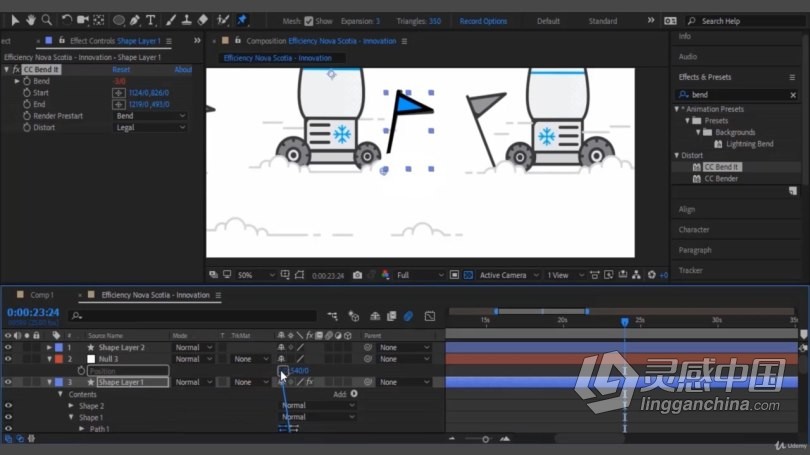This screenshot has width=810, height=455.
Task: Toggle the shy layers switch icon
Action: (x=375, y=316)
